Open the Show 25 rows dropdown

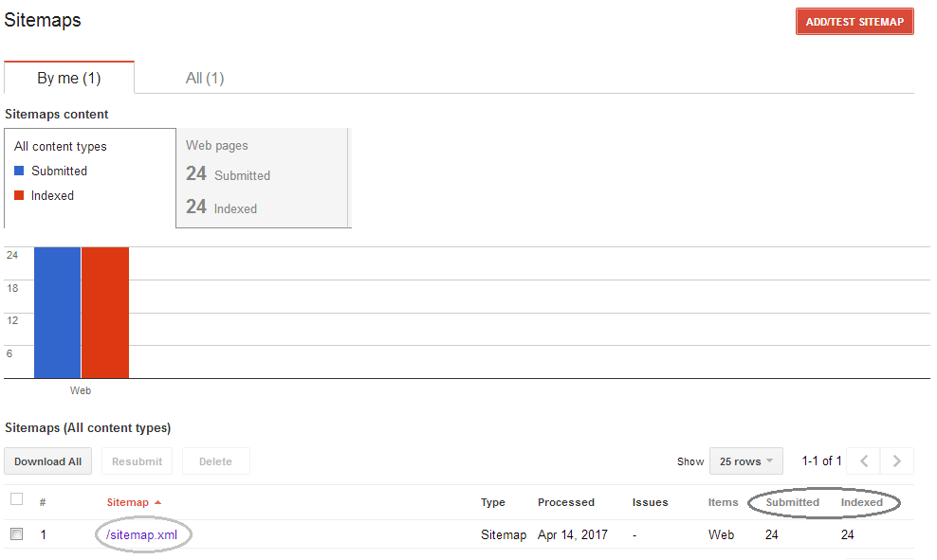pos(745,461)
